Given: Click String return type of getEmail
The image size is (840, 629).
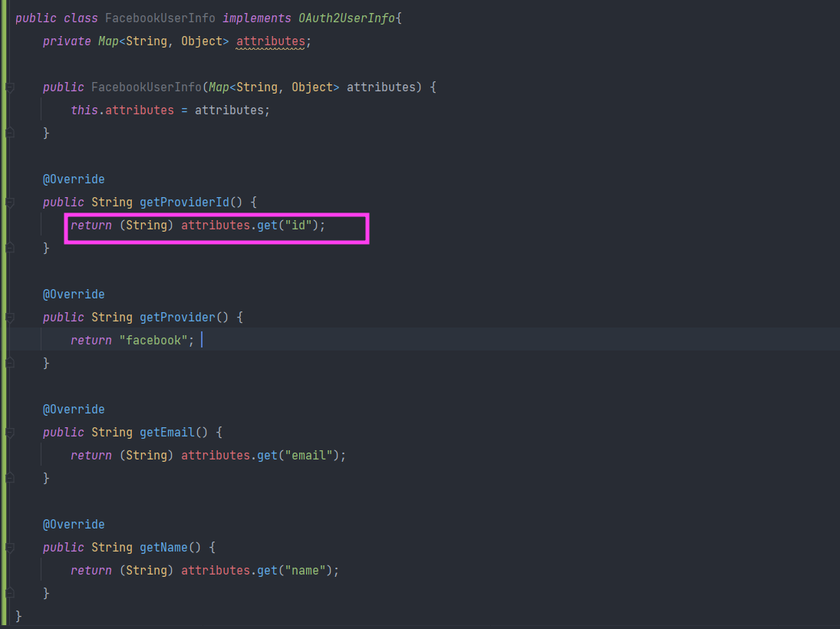Looking at the screenshot, I should pos(112,433).
